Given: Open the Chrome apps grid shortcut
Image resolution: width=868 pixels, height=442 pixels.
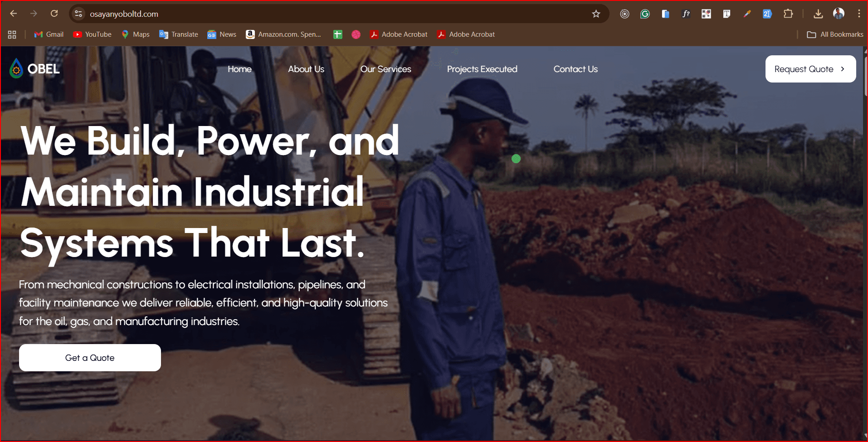Looking at the screenshot, I should pyautogui.click(x=12, y=34).
